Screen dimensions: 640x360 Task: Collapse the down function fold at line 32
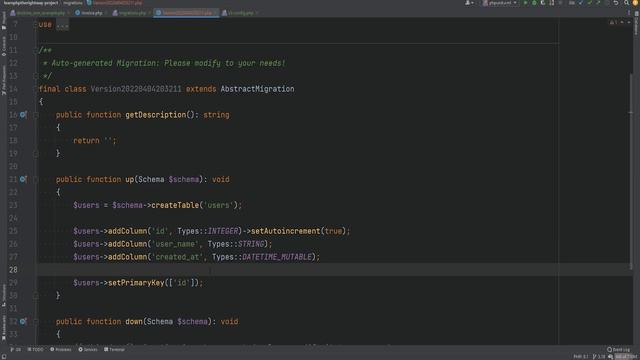pyautogui.click(x=36, y=322)
